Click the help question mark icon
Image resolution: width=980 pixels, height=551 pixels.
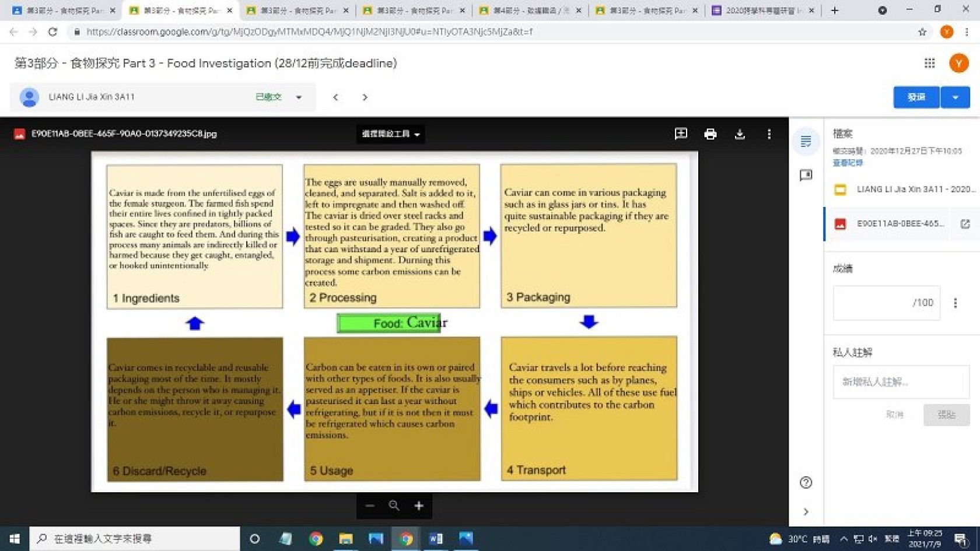point(806,482)
